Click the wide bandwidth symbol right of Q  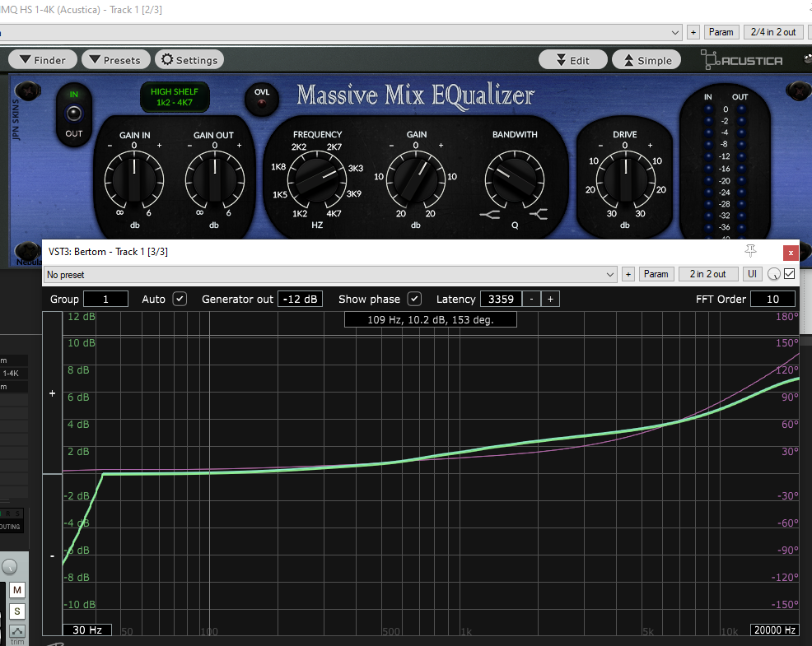538,214
